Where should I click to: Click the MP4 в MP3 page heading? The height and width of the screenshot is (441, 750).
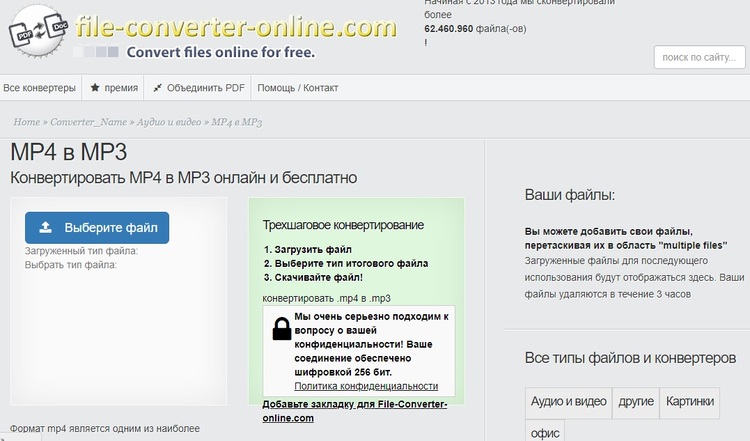pyautogui.click(x=69, y=152)
